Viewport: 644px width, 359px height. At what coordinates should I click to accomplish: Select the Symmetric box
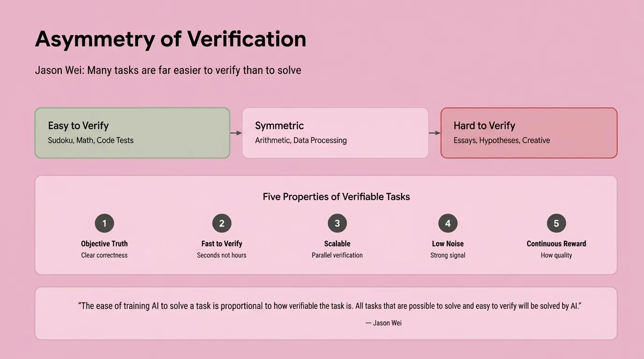pos(335,133)
